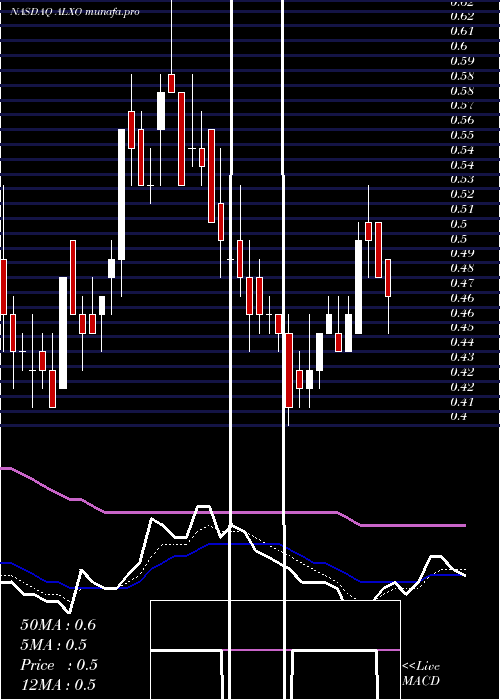Screen dimensions: 500x700
Task: Select the 0.52 price axis value
Action: coord(462,194)
